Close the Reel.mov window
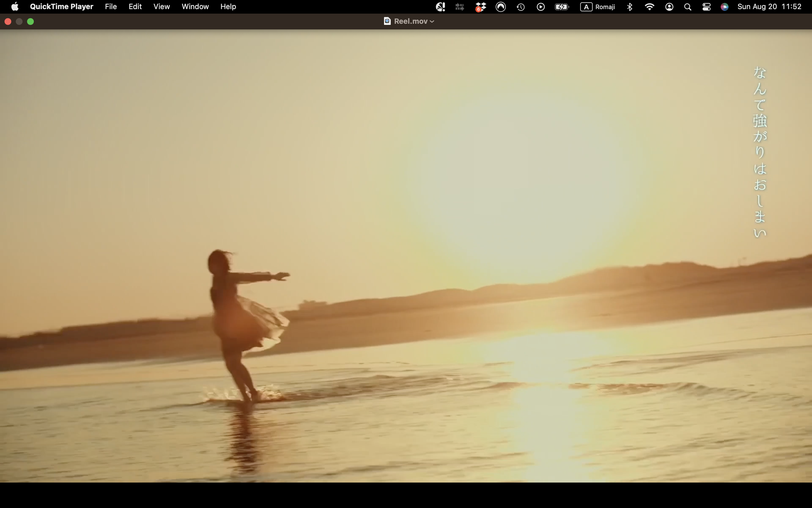 click(8, 21)
